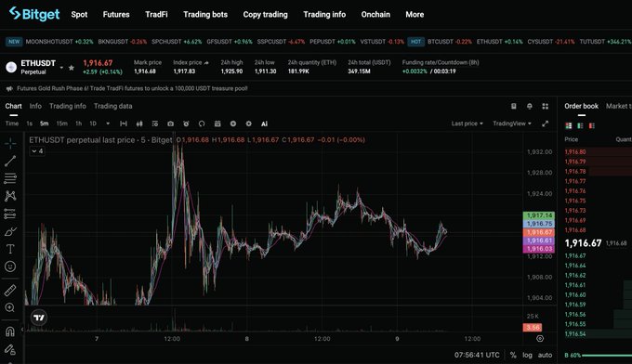Viewport: 632px width, 364px height.
Task: Activate the zoom in tool
Action: [10, 308]
